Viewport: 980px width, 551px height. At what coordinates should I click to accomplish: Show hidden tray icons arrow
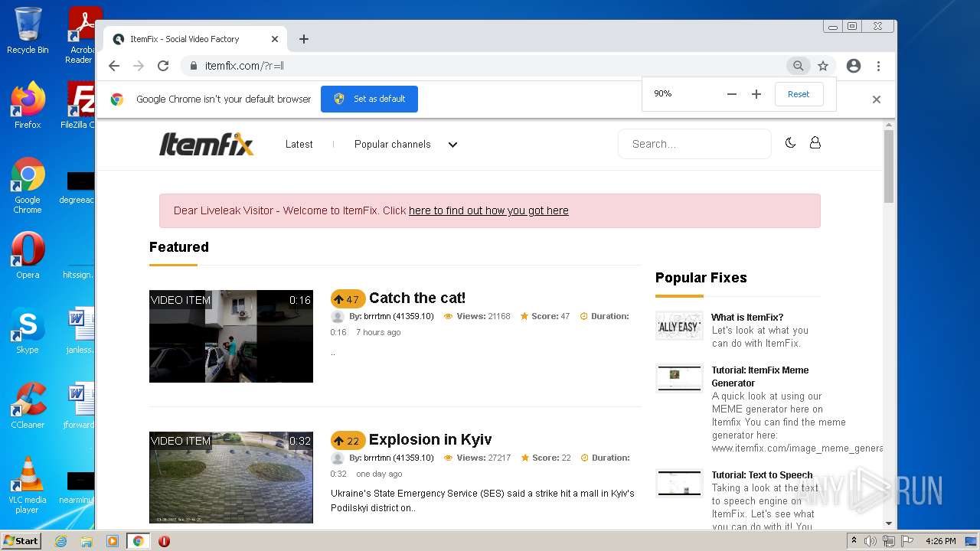click(x=854, y=541)
